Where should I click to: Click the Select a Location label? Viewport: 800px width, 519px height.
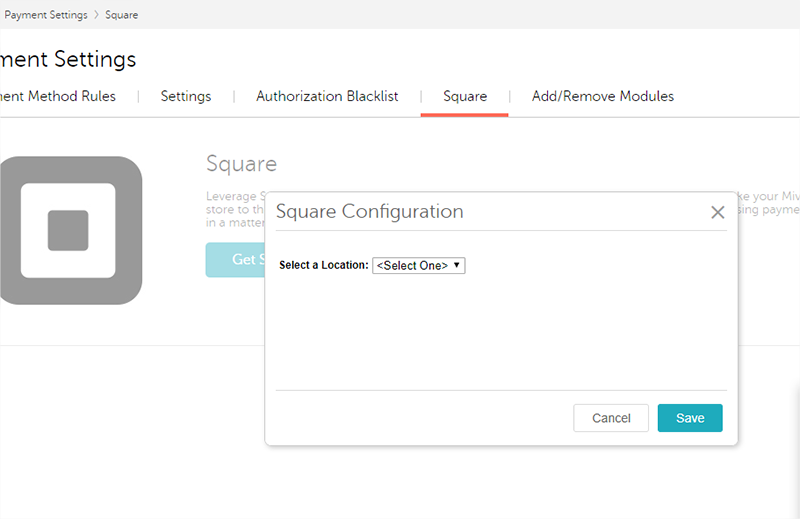(323, 265)
